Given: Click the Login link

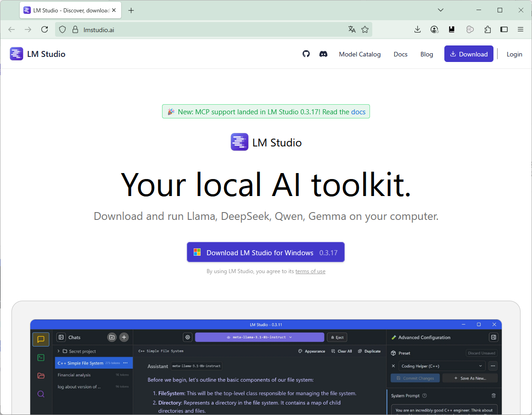Looking at the screenshot, I should tap(514, 54).
